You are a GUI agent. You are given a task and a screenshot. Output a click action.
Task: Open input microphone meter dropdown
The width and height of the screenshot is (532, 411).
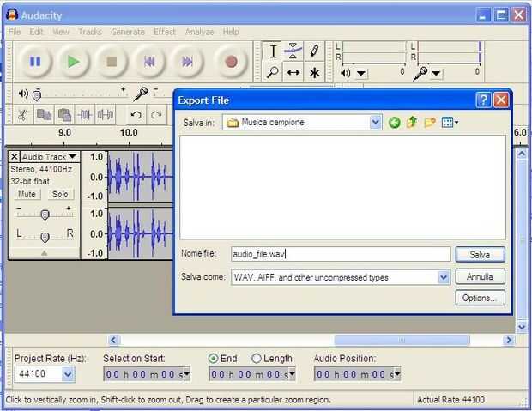(436, 73)
